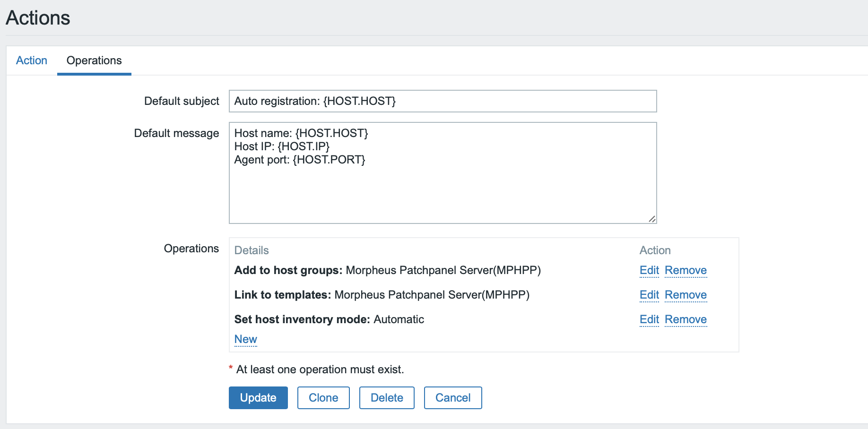Remove the Set host inventory mode operation
868x429 pixels.
(x=686, y=319)
